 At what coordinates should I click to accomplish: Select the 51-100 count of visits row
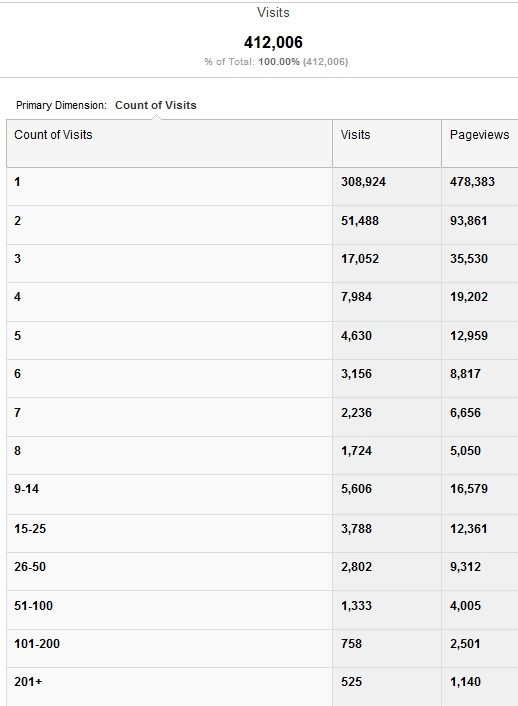(262, 610)
